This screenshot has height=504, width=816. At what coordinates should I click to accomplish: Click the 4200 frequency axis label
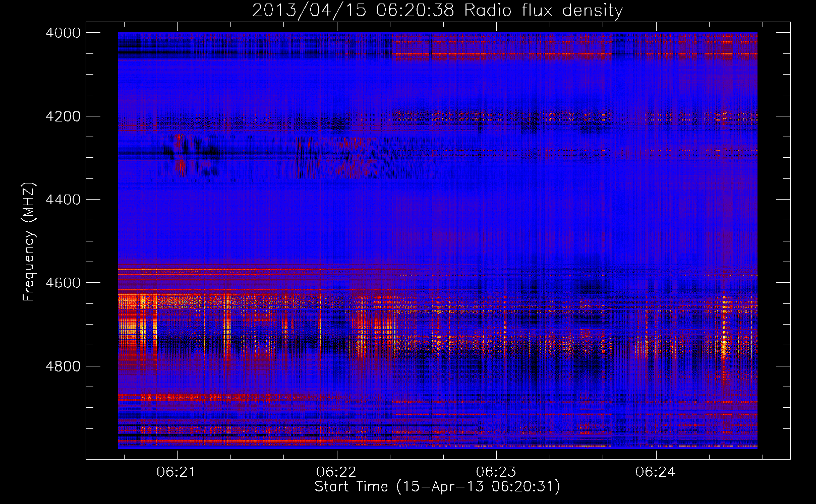click(x=63, y=116)
